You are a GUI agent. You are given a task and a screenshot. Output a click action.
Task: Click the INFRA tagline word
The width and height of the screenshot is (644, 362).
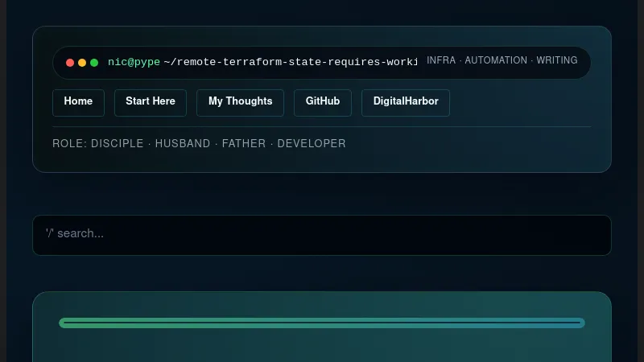pos(440,60)
